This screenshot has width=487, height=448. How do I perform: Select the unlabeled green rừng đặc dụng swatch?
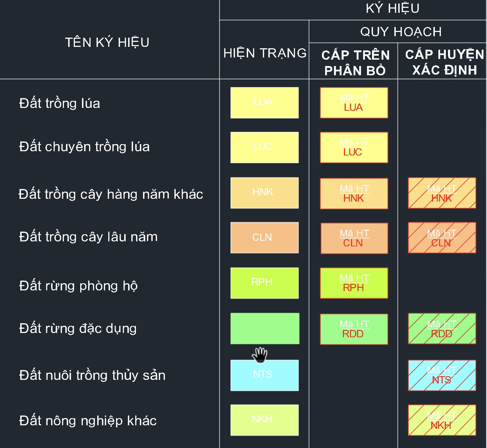[265, 328]
